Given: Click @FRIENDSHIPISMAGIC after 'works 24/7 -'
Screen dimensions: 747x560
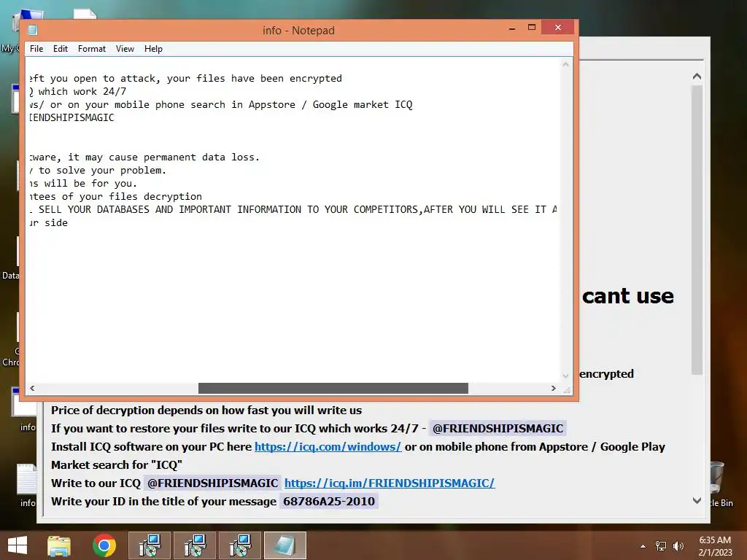Looking at the screenshot, I should pyautogui.click(x=498, y=428).
